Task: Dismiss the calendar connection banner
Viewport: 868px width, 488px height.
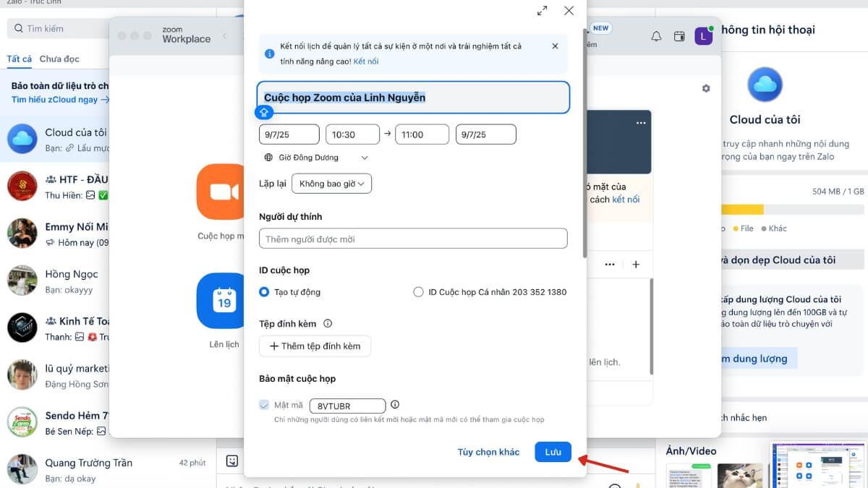Action: (555, 46)
